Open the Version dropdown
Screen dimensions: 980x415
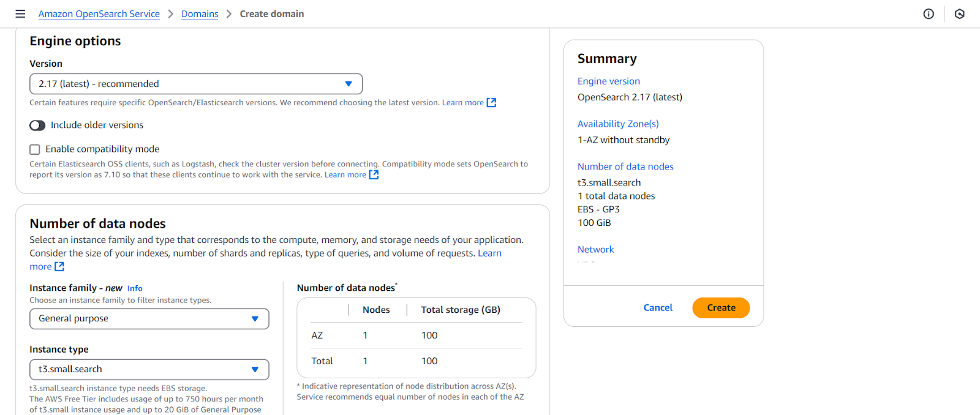(196, 84)
